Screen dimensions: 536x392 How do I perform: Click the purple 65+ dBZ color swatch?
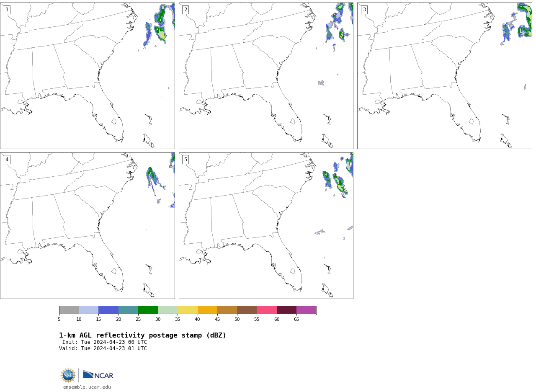point(307,310)
